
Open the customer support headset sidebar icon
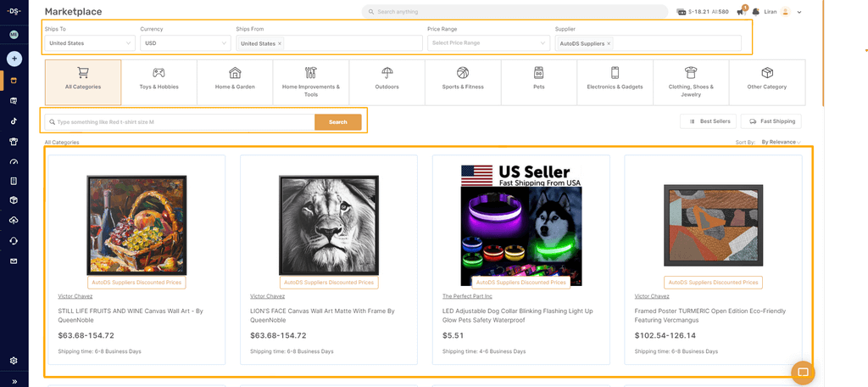(14, 241)
